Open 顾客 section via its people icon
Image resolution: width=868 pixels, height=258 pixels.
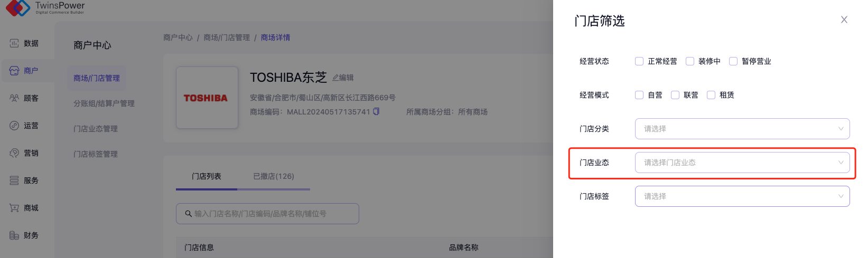click(x=14, y=98)
